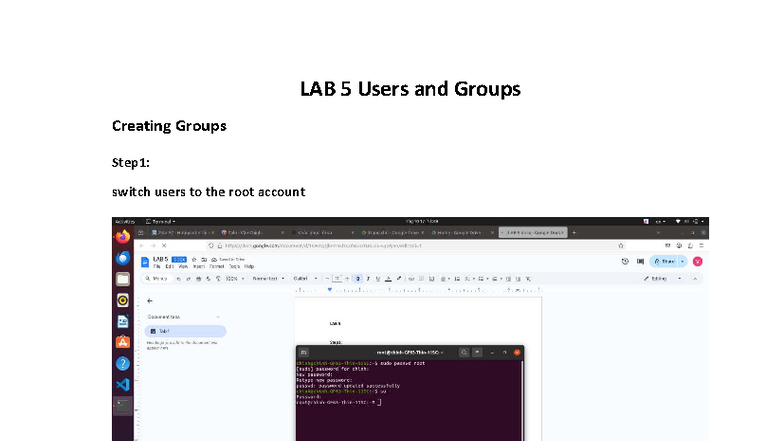Open Thunderbird mail from the dock
Viewport: 784px width, 441px height.
(x=122, y=258)
